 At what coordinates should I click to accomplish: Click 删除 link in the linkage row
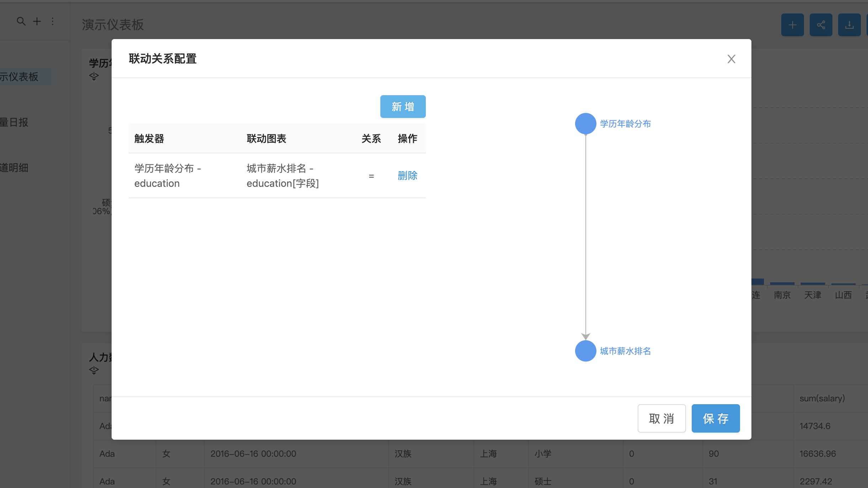pyautogui.click(x=407, y=175)
